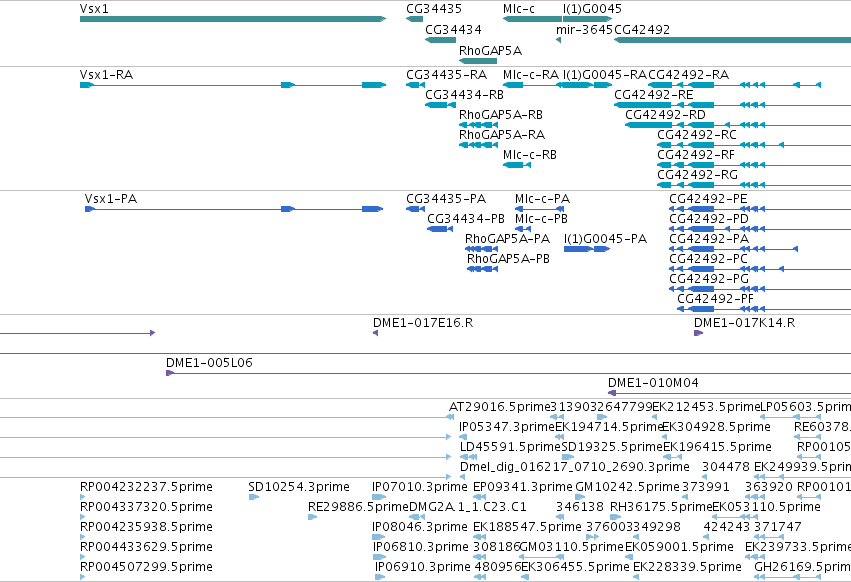
Task: Click the CG34435 gene label
Action: 434,9
